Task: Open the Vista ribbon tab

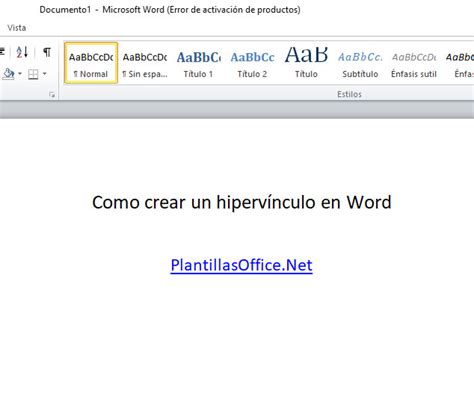Action: pyautogui.click(x=16, y=28)
